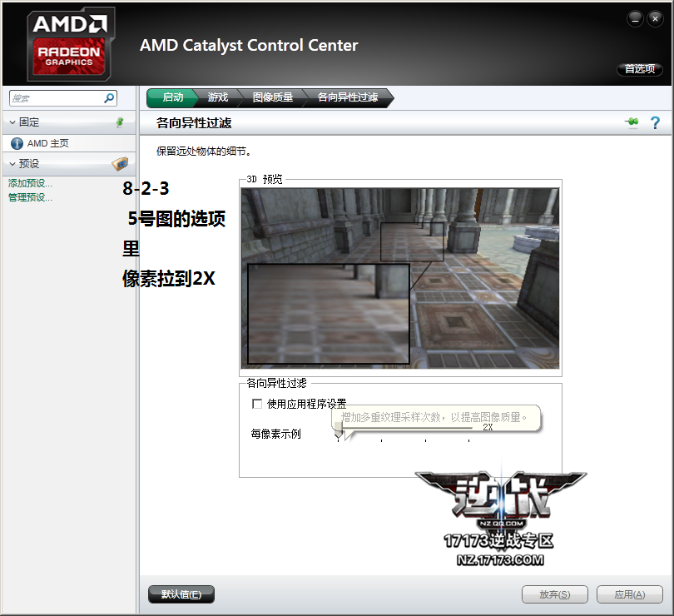The width and height of the screenshot is (674, 616).
Task: Click the 每像素示例 slider thumb
Action: tap(339, 430)
